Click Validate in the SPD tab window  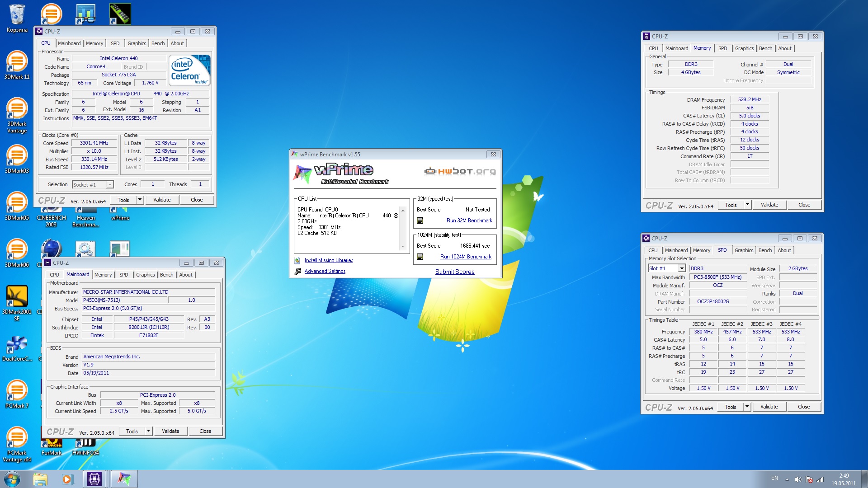pyautogui.click(x=769, y=407)
